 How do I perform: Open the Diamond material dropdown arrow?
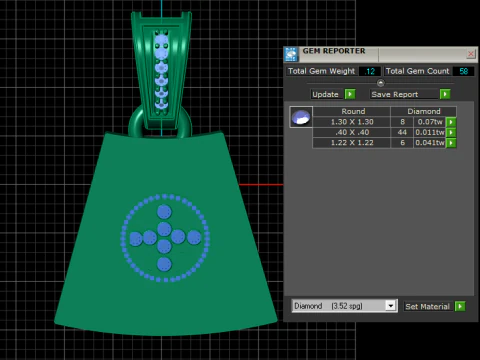[x=391, y=306]
